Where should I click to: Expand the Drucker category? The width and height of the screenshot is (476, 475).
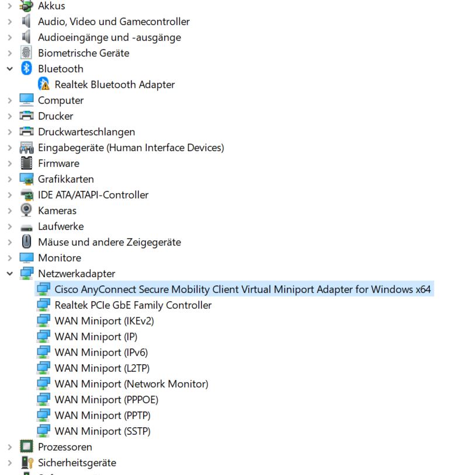click(x=10, y=116)
